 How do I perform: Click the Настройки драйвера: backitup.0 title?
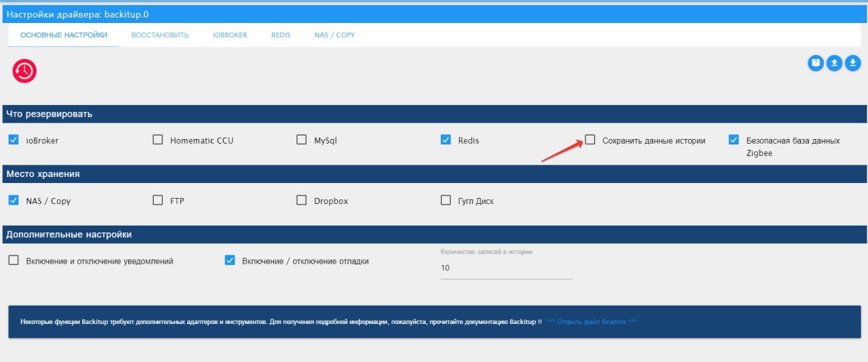pyautogui.click(x=77, y=14)
